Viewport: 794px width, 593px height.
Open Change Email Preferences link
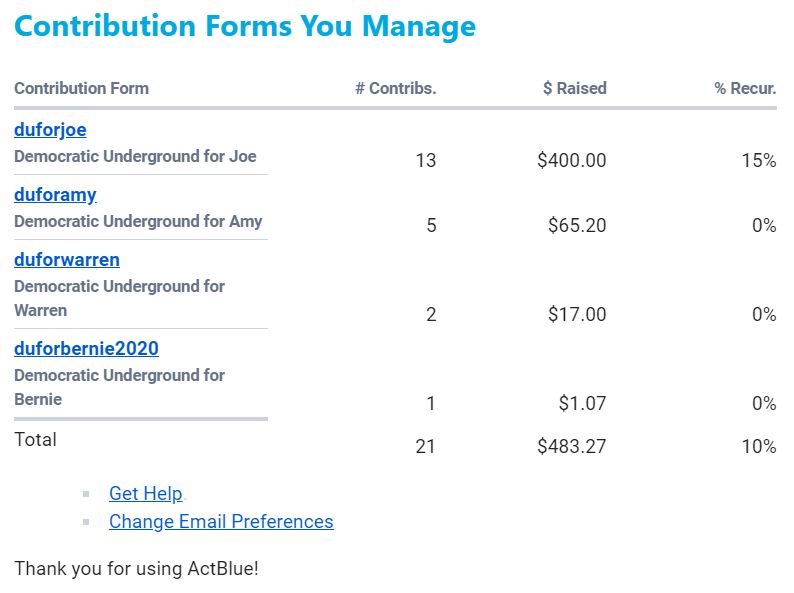pyautogui.click(x=221, y=521)
